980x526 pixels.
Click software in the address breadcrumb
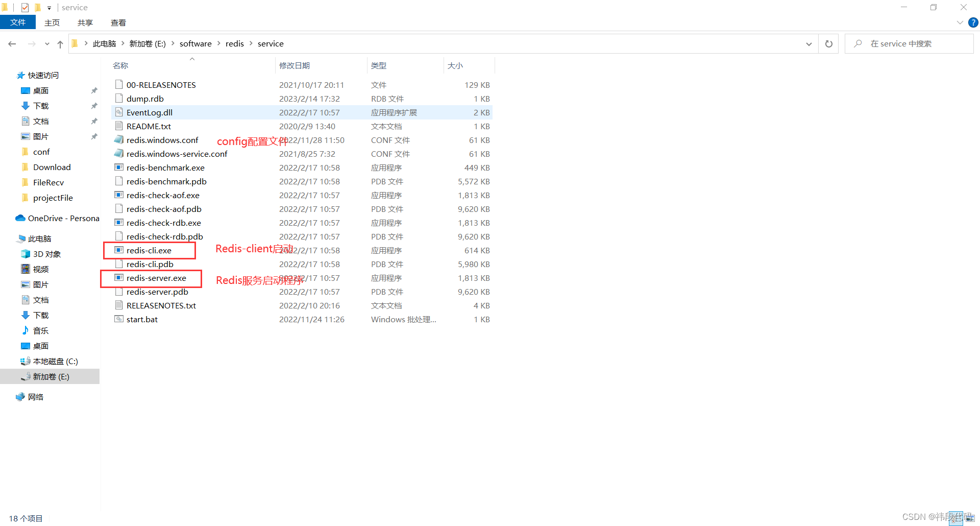point(195,44)
